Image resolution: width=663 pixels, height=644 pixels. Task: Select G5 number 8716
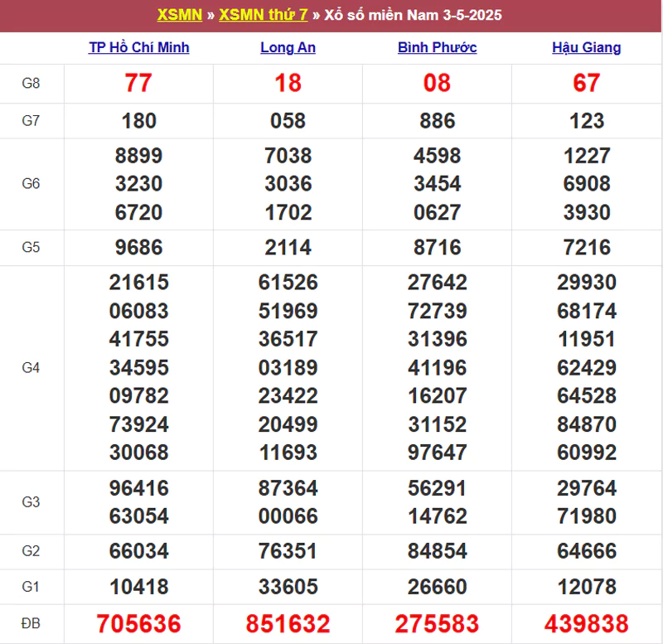(x=438, y=247)
